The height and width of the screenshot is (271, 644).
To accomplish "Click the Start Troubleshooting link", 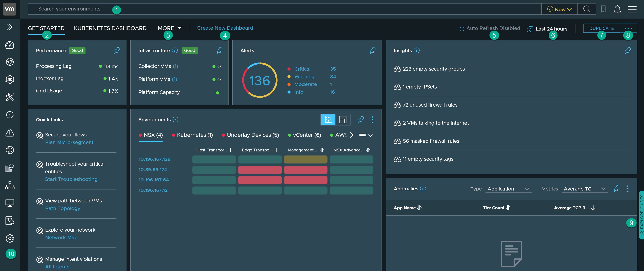I will (x=71, y=179).
